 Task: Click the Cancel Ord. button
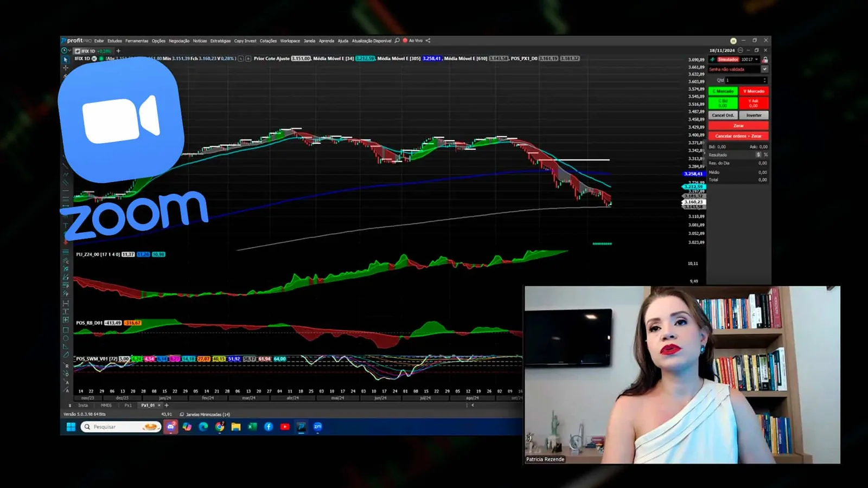[723, 115]
